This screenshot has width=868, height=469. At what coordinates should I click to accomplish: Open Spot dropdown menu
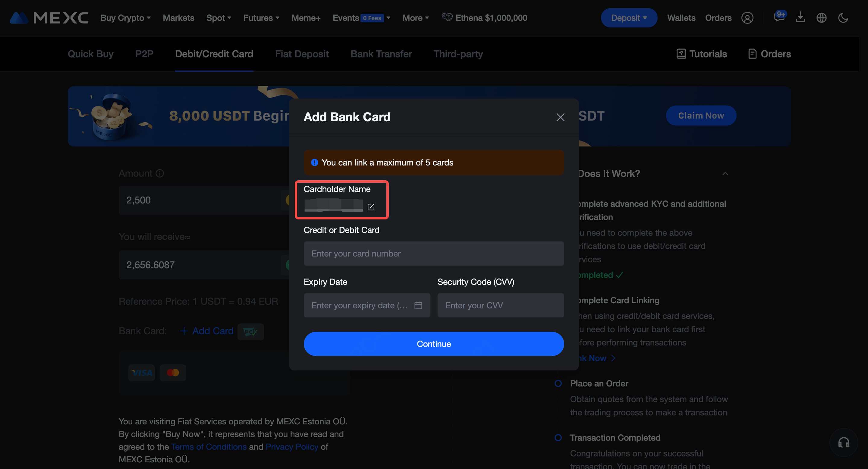pos(219,18)
